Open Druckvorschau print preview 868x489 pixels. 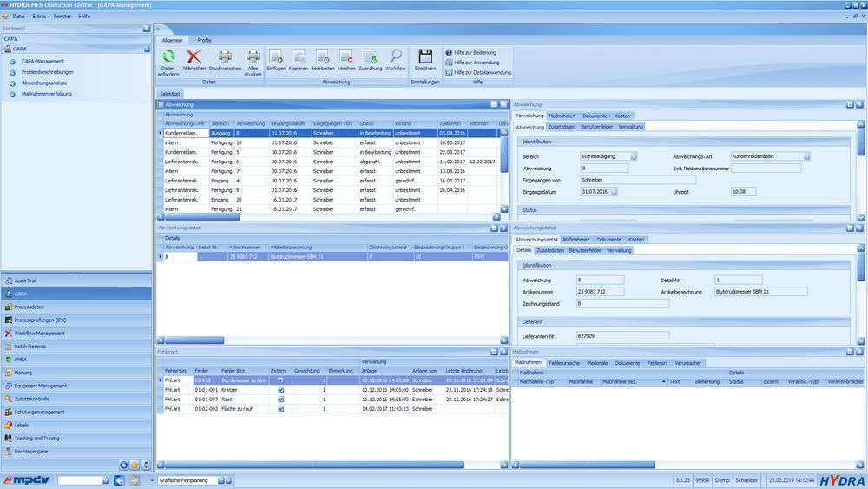coord(225,56)
